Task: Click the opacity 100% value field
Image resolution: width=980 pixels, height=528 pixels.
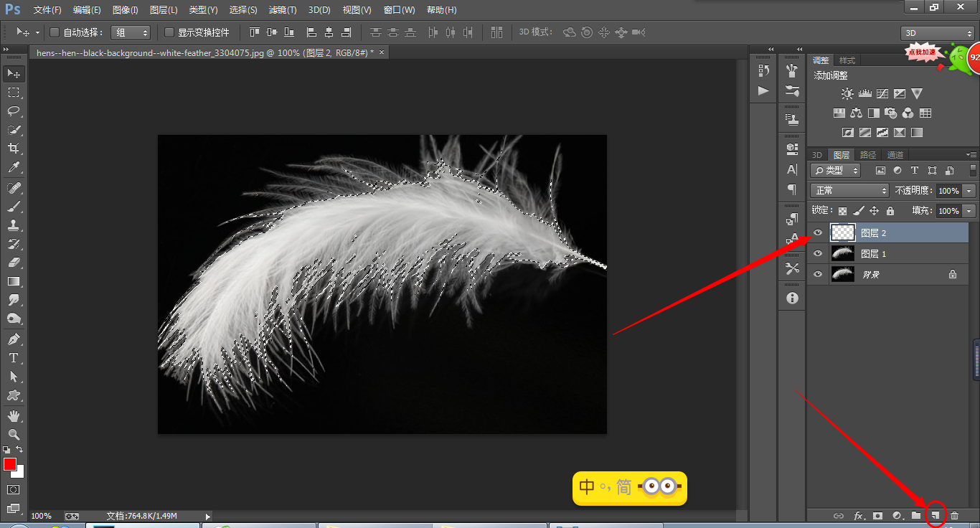Action: click(948, 191)
